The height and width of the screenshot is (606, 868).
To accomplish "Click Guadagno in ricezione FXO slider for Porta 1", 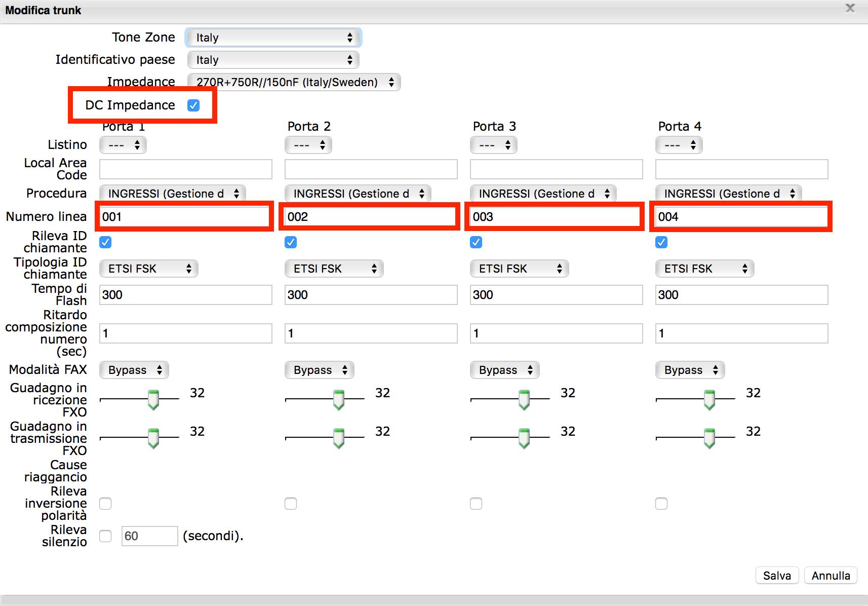I will coord(153,399).
